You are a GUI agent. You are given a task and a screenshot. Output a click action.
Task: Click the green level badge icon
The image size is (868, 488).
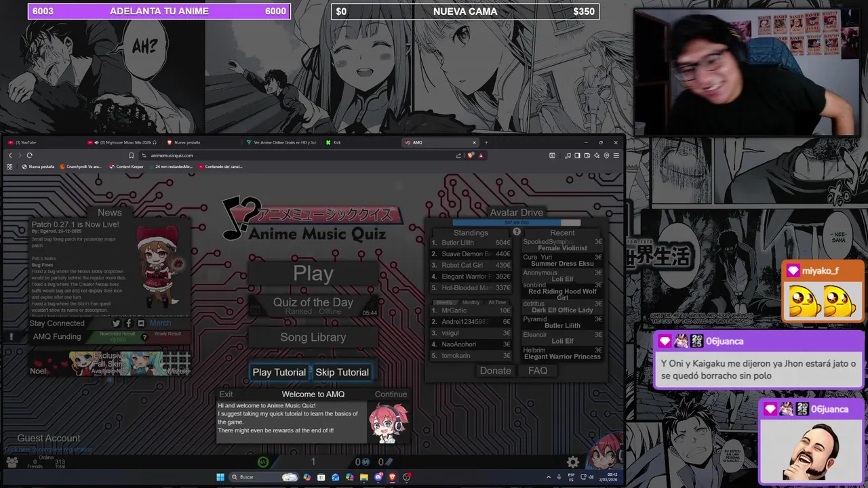click(x=263, y=462)
